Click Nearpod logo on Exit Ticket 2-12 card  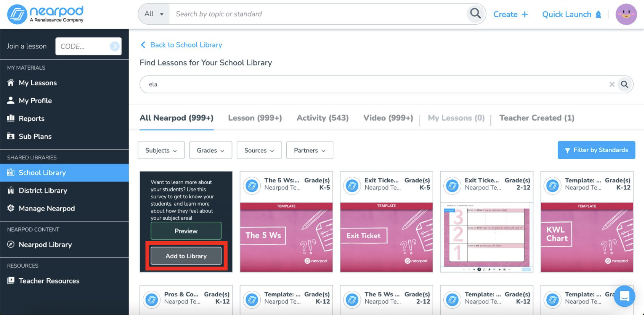click(x=452, y=186)
